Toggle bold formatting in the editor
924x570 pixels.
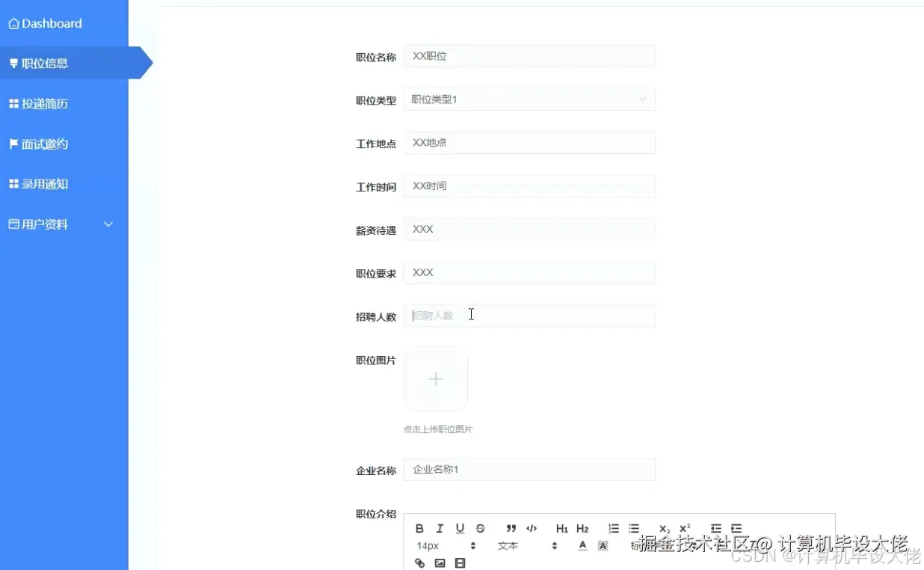point(419,528)
